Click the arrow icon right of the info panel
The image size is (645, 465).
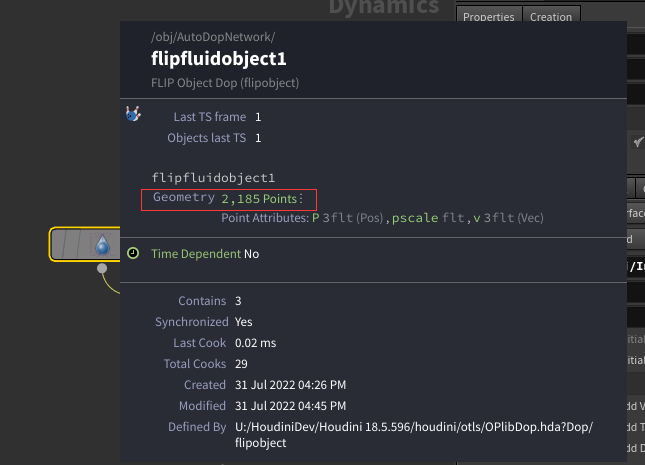pyautogui.click(x=638, y=143)
